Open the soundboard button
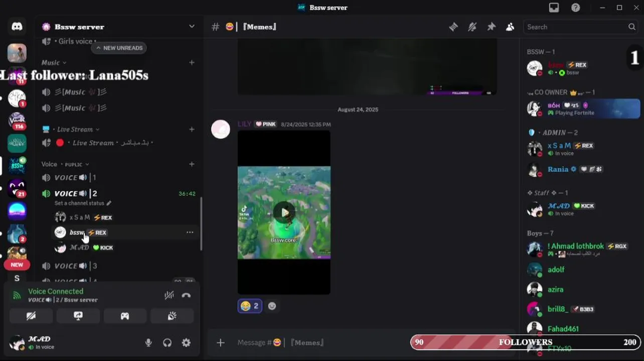Image resolution: width=644 pixels, height=361 pixels. tap(172, 316)
